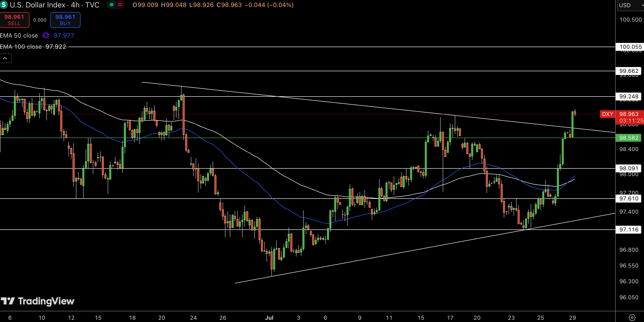Click the TradingView logo

pos(38,301)
